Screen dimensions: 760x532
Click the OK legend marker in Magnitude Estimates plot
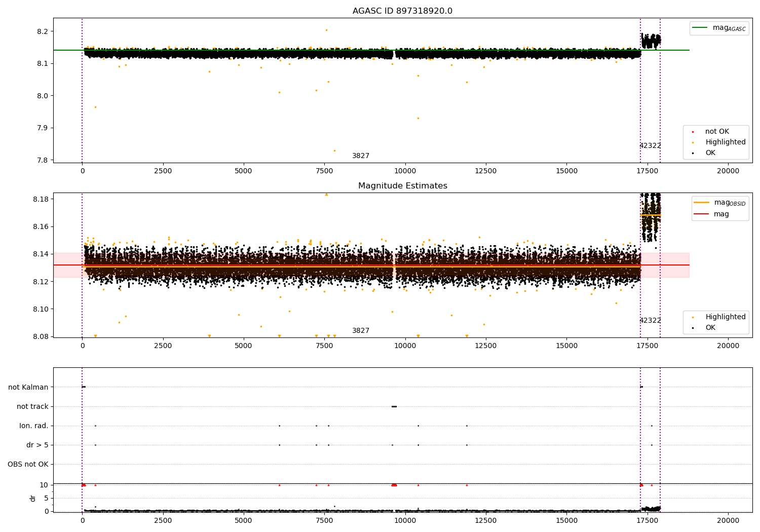click(693, 328)
